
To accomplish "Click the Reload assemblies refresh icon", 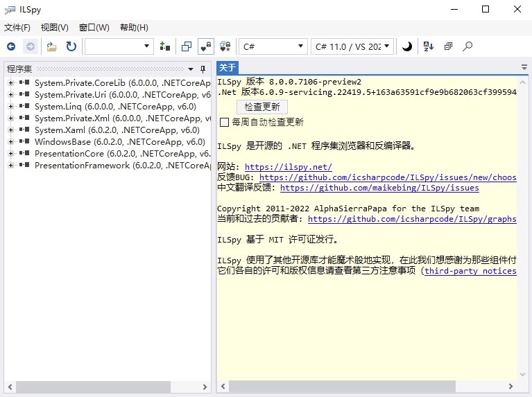I will point(71,46).
